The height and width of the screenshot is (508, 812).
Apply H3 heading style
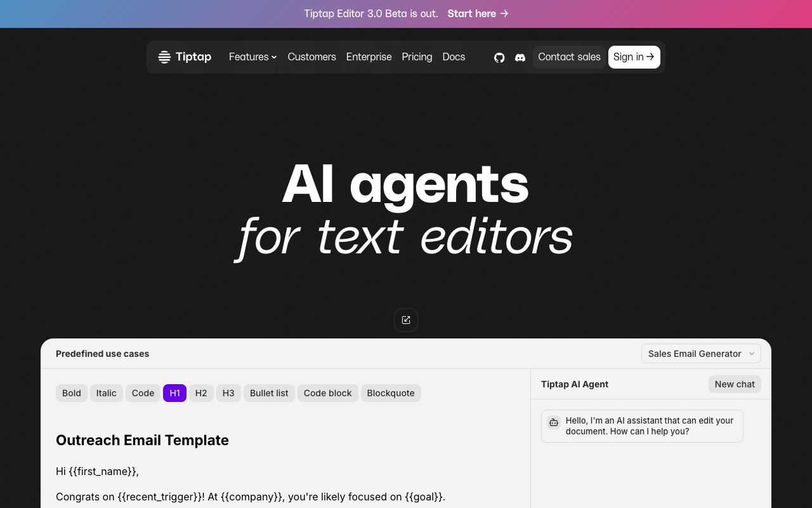click(x=228, y=393)
